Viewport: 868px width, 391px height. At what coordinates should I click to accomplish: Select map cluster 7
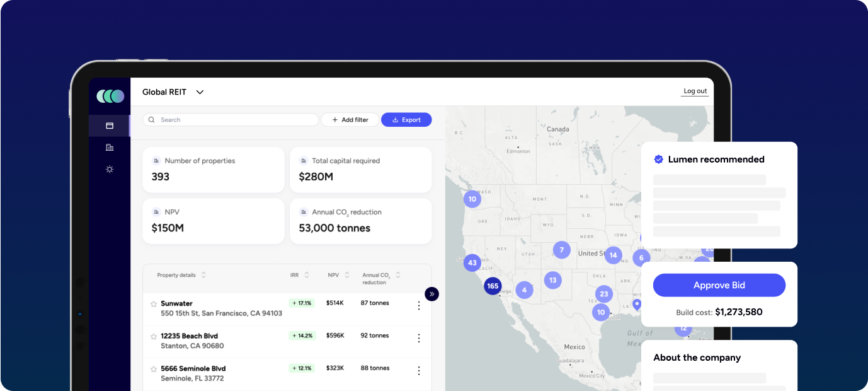[x=561, y=250]
